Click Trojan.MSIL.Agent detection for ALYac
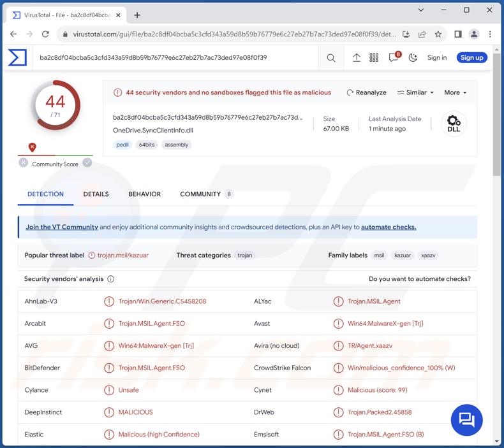This screenshot has height=448, width=504. (374, 301)
